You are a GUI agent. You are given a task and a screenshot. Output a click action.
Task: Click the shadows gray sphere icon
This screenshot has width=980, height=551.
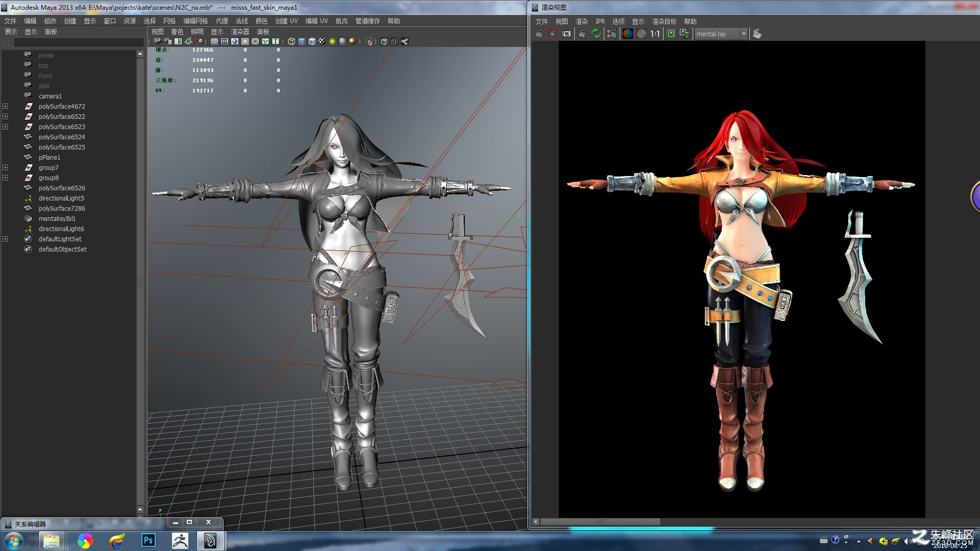click(342, 41)
